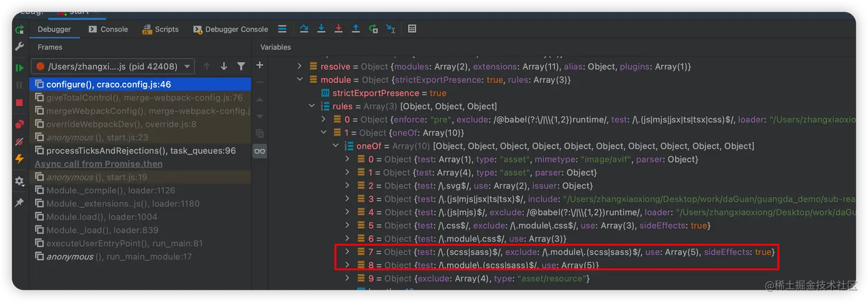The image size is (868, 302).
Task: Click Show Execution Point icon
Action: tap(282, 29)
